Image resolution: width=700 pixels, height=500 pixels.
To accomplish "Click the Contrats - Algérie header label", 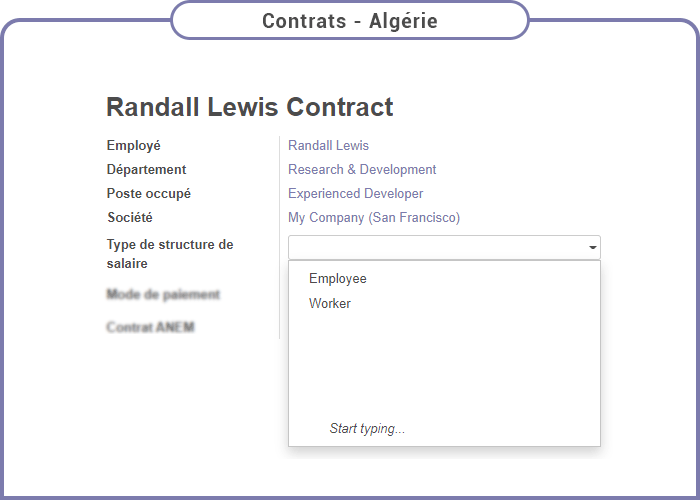I will (350, 21).
